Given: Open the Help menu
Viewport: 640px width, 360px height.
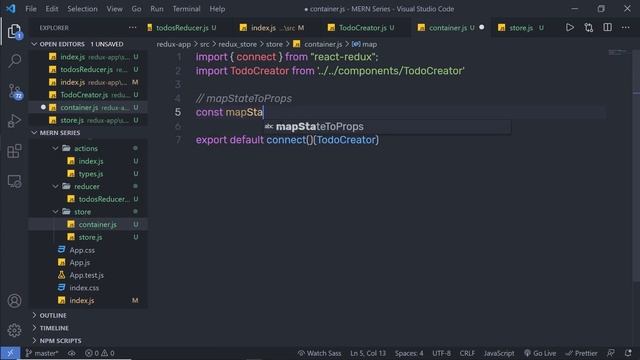Looking at the screenshot, I should pos(217,9).
